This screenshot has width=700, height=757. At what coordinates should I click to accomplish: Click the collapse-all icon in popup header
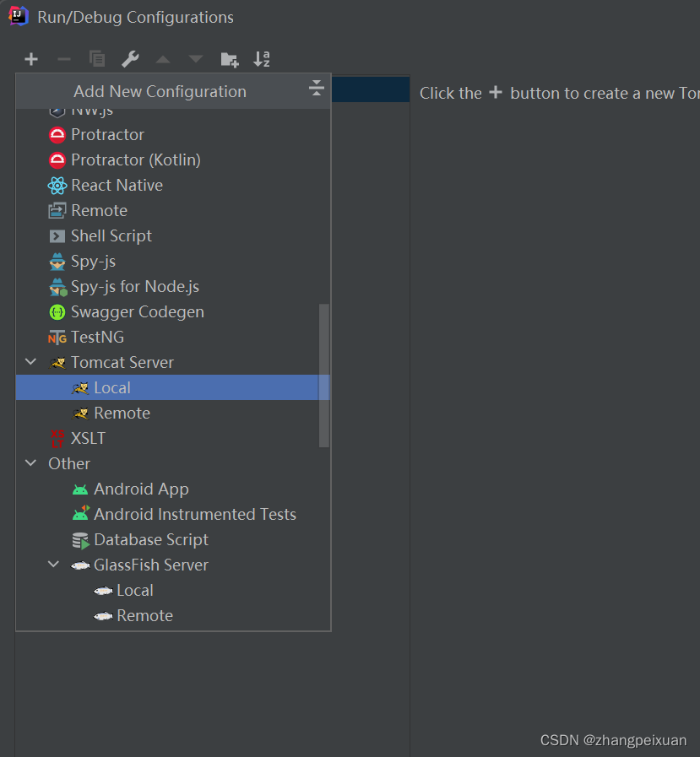(317, 88)
